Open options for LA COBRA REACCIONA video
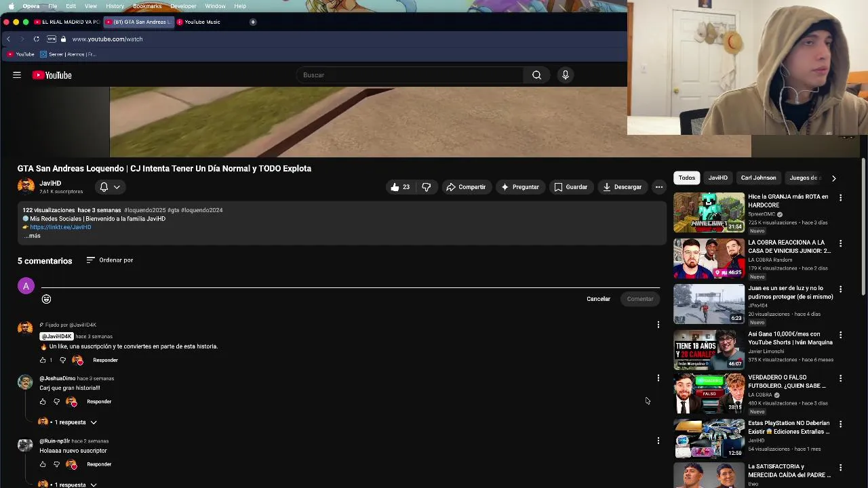Screen dimensions: 868x488 tap(840, 243)
